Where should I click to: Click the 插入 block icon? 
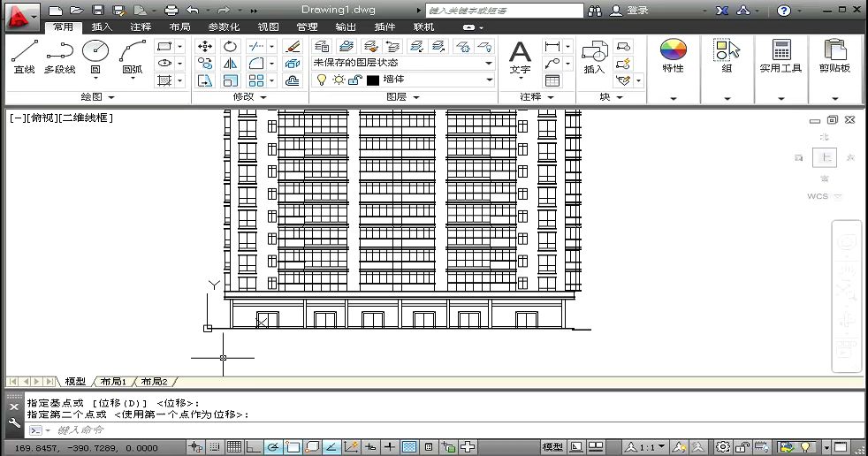(x=594, y=55)
